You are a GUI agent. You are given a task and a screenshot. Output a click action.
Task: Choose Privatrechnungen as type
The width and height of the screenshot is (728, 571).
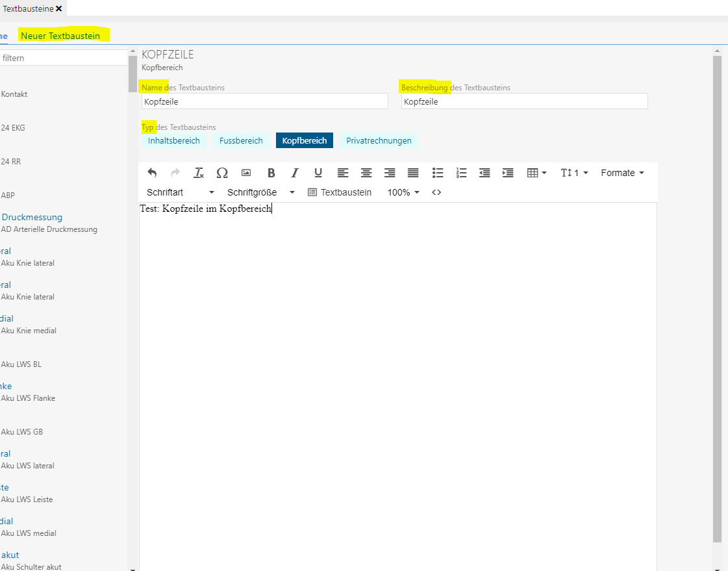click(379, 140)
